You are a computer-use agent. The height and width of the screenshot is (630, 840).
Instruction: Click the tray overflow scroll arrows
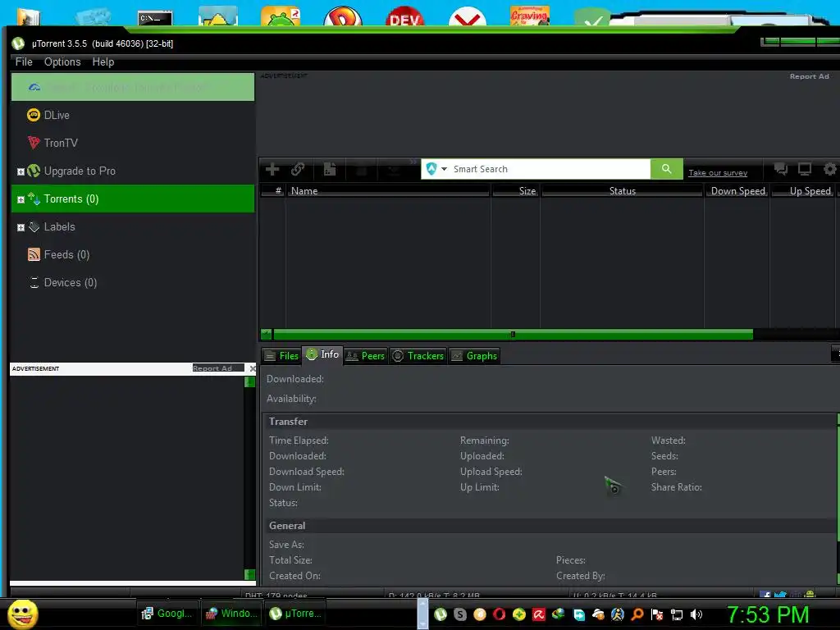click(422, 614)
